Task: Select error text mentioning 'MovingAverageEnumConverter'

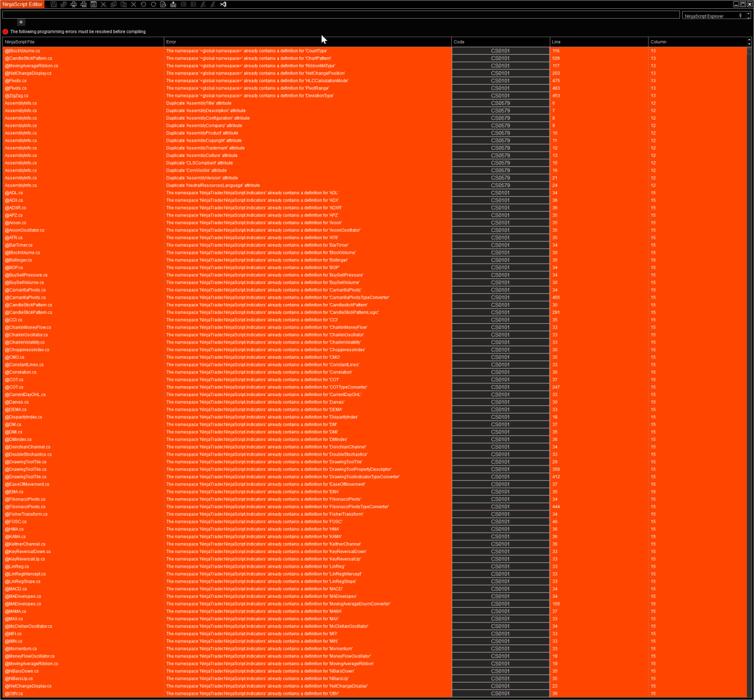Action: pos(278,604)
